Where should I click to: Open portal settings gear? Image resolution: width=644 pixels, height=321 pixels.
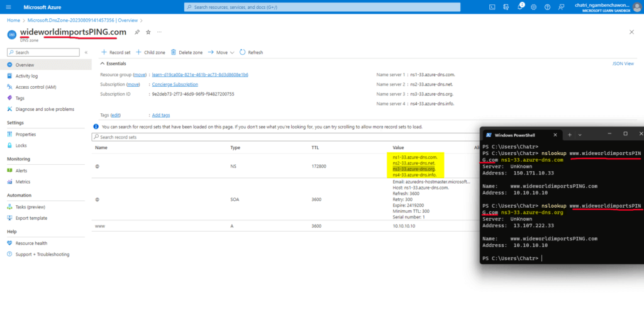point(533,7)
